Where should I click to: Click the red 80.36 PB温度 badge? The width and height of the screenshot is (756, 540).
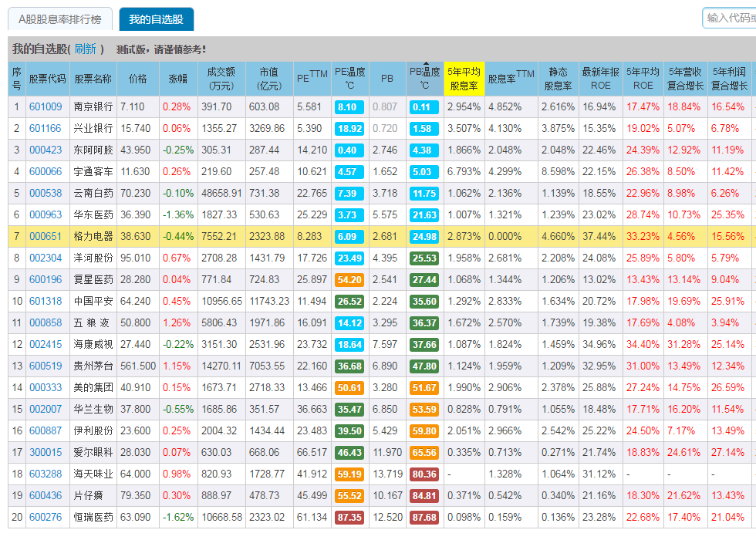tap(424, 474)
